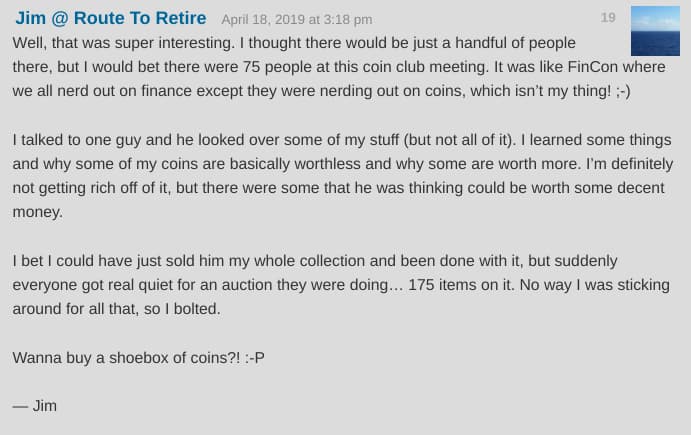Image resolution: width=691 pixels, height=435 pixels.
Task: Select the comment number 19 permalink
Action: (x=608, y=18)
